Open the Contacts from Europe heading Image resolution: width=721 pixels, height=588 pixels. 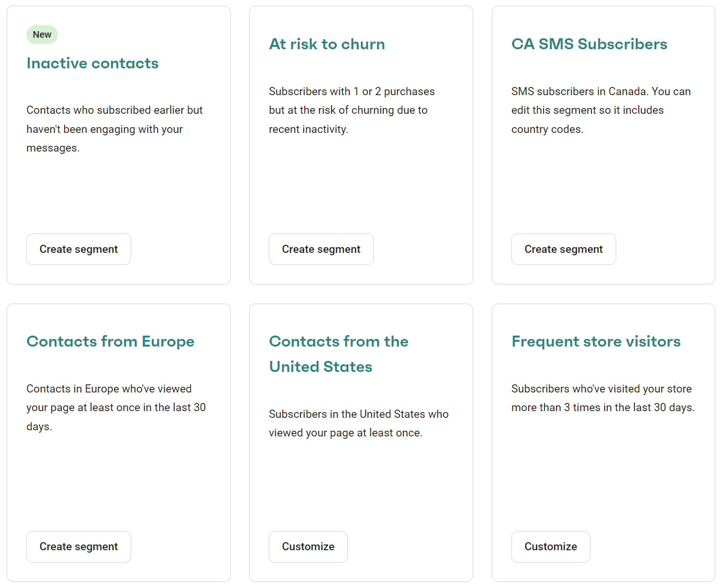click(x=111, y=341)
